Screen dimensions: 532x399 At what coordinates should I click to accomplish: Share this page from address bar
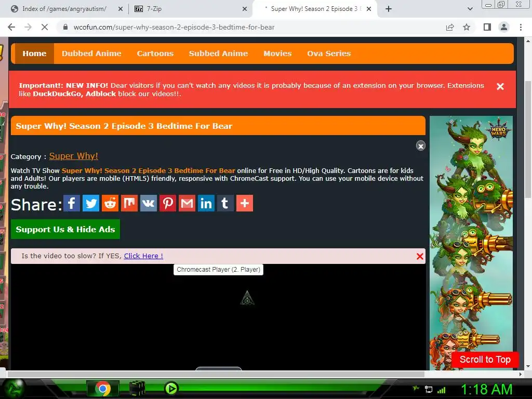tap(450, 27)
